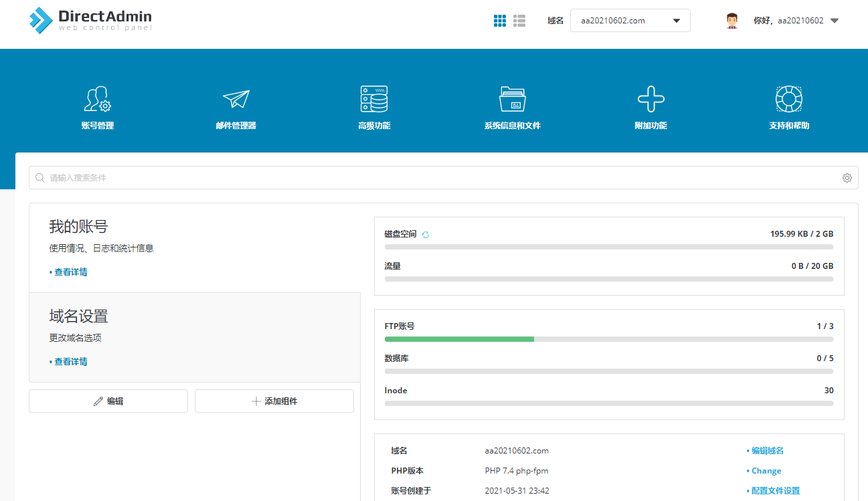Viewport: 868px width, 501px height.
Task: Expand the aa20210602 user menu arrow
Action: (834, 21)
